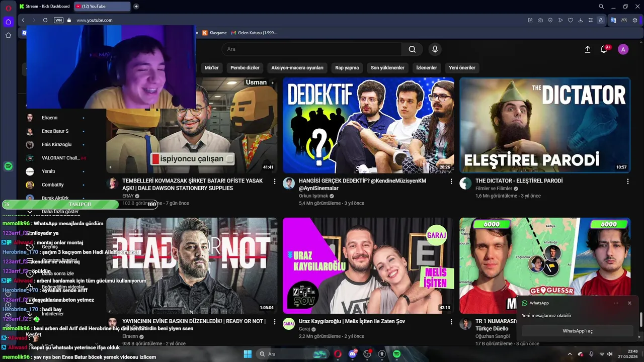644x362 pixels.
Task: Dismiss the WhatsApp notification
Action: click(629, 303)
